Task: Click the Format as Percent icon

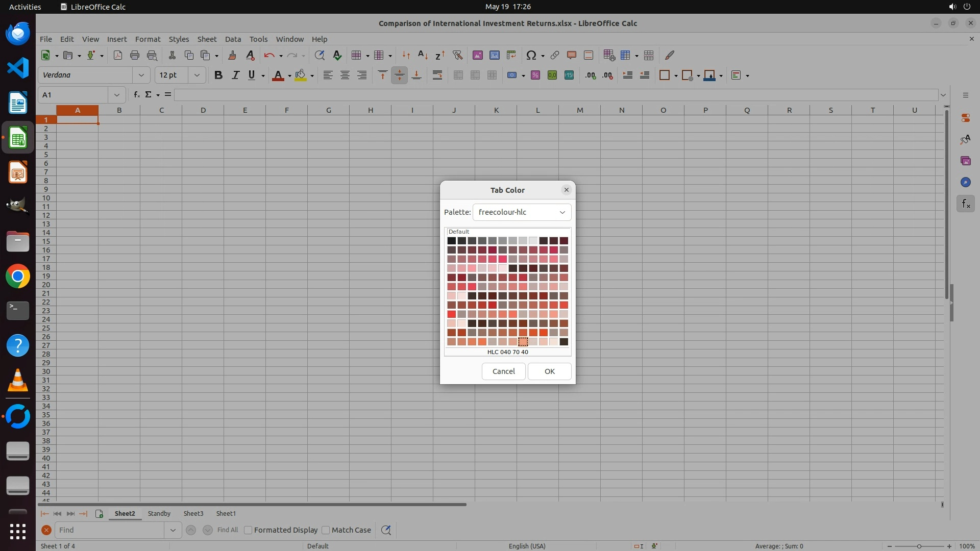Action: tap(535, 75)
